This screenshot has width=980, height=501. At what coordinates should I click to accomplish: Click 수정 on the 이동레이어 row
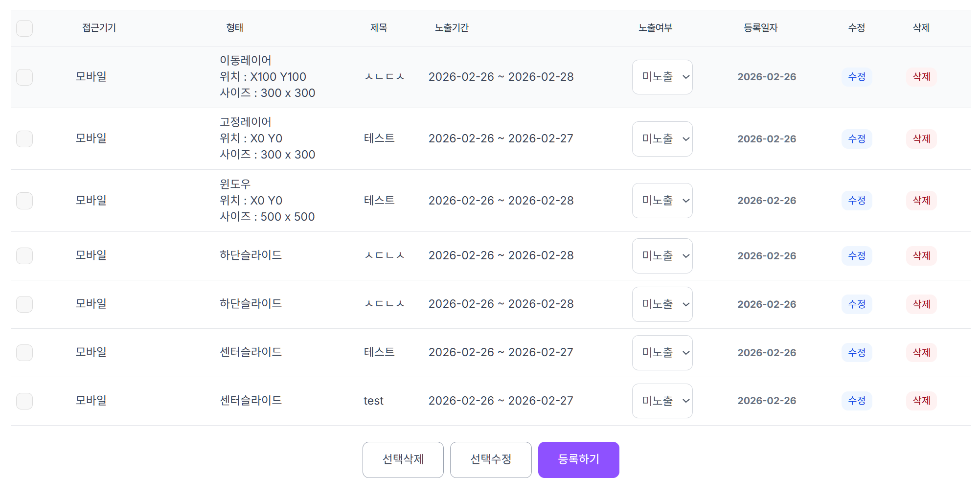click(x=857, y=77)
